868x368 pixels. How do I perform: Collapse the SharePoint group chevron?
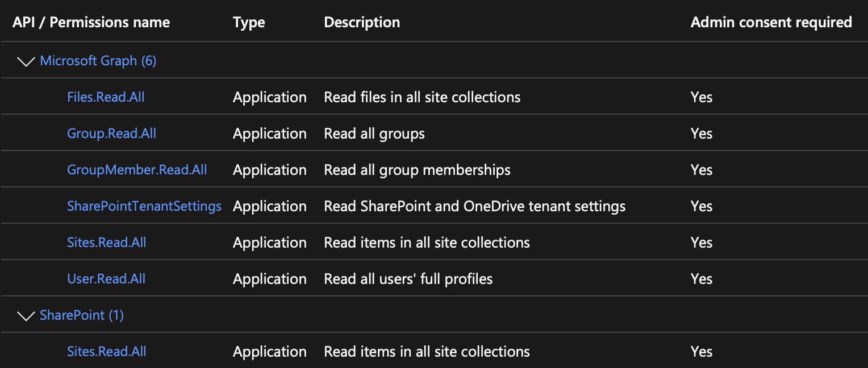26,316
